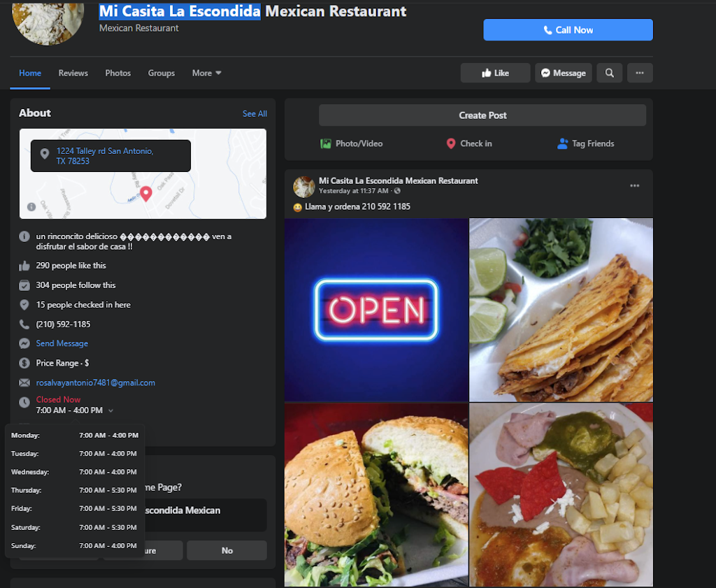The image size is (716, 588).
Task: Click the Create Post field
Action: click(x=482, y=115)
